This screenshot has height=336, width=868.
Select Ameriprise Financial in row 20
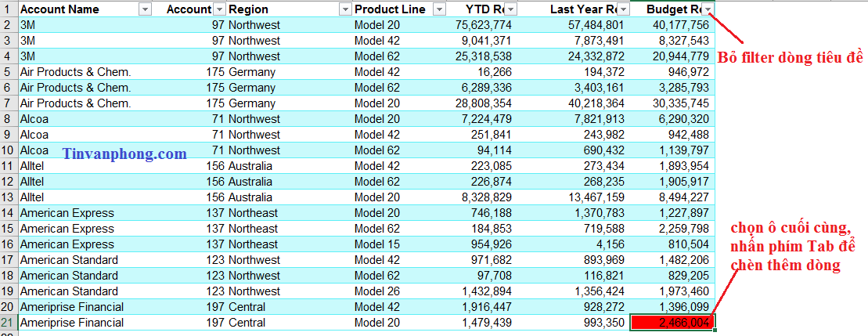click(x=85, y=307)
